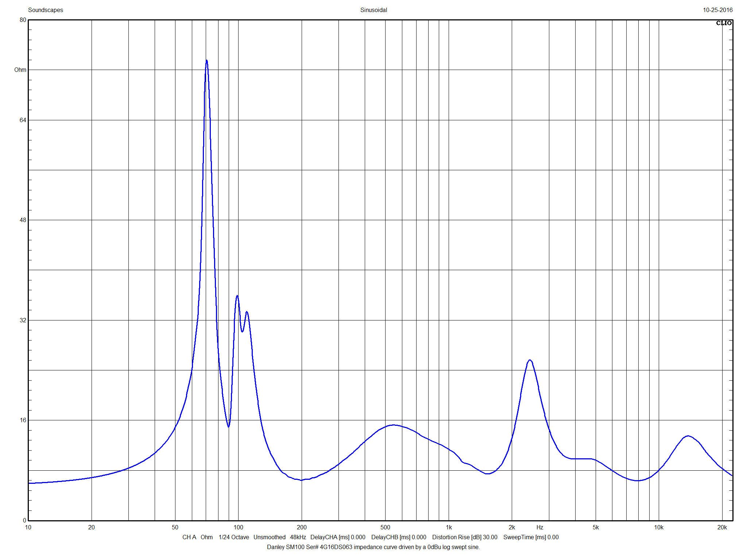Click the 200 label on frequency axis
This screenshot has width=747, height=560.
click(x=302, y=527)
